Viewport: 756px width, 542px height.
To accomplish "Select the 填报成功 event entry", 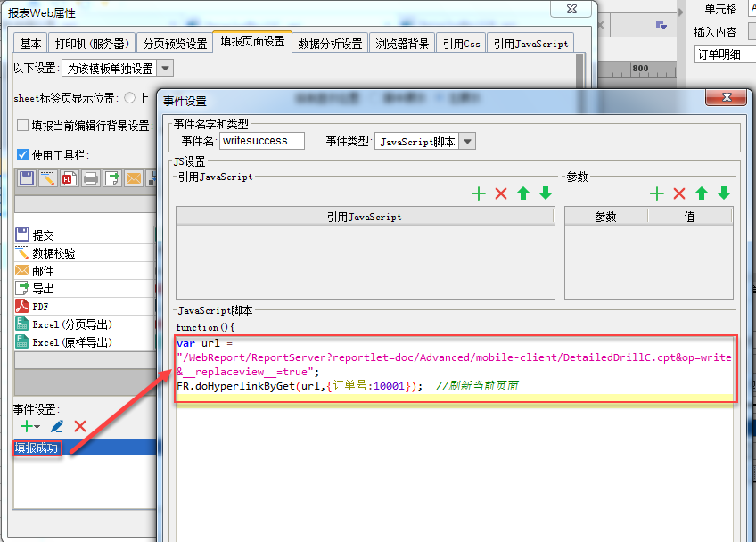I will coord(85,448).
